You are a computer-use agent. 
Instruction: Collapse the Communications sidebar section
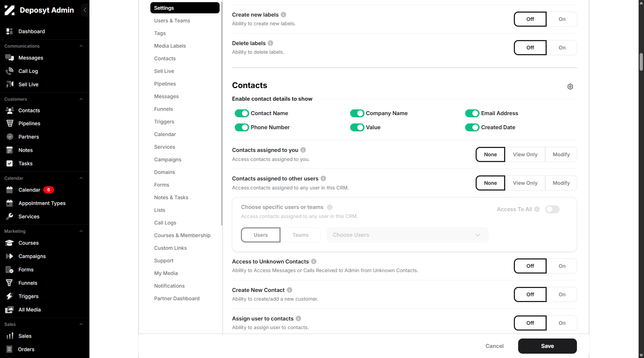coord(81,46)
